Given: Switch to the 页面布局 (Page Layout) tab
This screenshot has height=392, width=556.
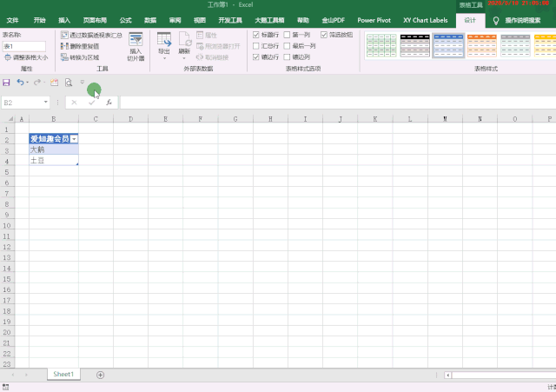Looking at the screenshot, I should (95, 20).
